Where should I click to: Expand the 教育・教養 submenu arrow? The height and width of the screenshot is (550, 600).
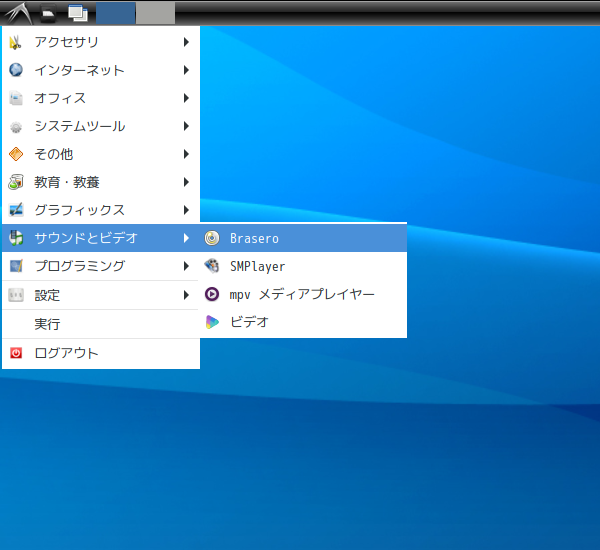[x=186, y=182]
